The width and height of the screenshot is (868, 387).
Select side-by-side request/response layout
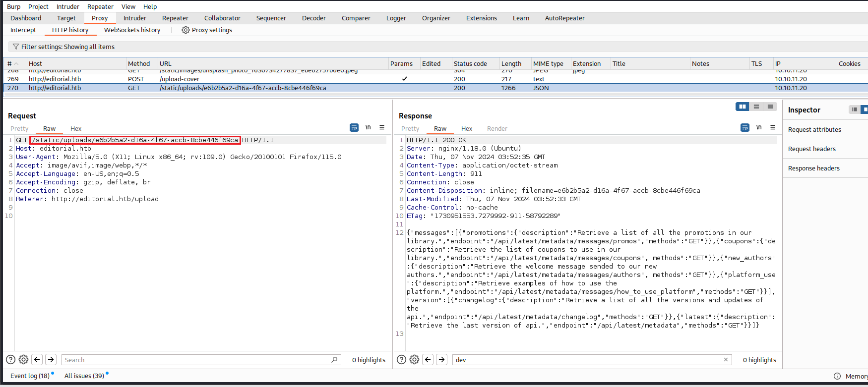(743, 107)
